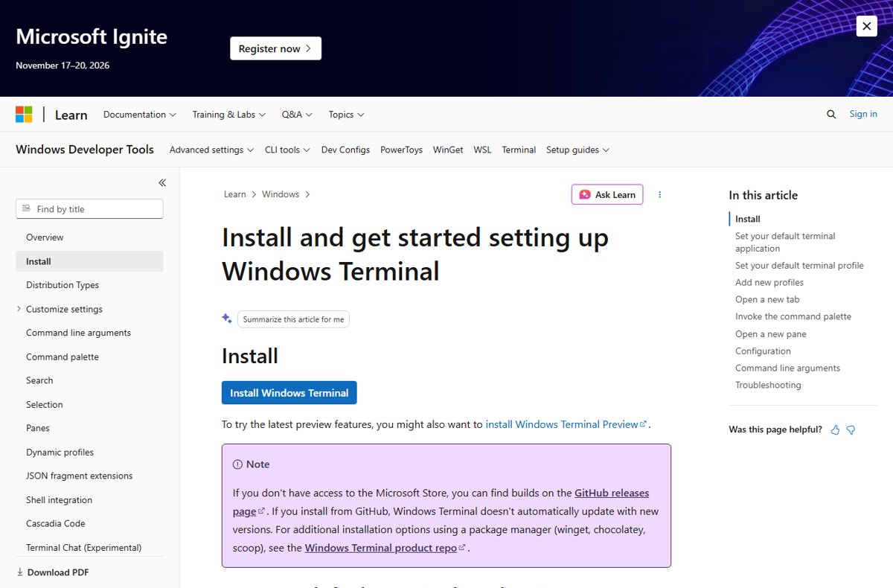Image resolution: width=893 pixels, height=588 pixels.
Task: Open CLI tools dropdown
Action: click(x=287, y=150)
